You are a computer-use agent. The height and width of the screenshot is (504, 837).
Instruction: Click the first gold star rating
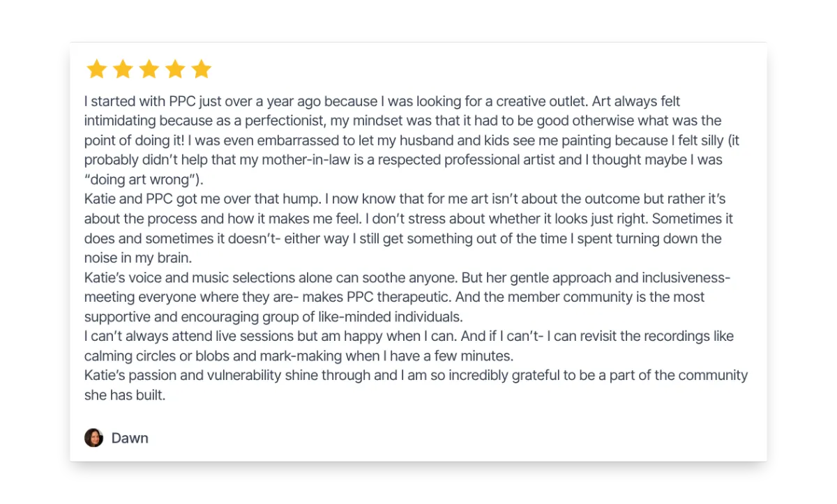coord(96,69)
